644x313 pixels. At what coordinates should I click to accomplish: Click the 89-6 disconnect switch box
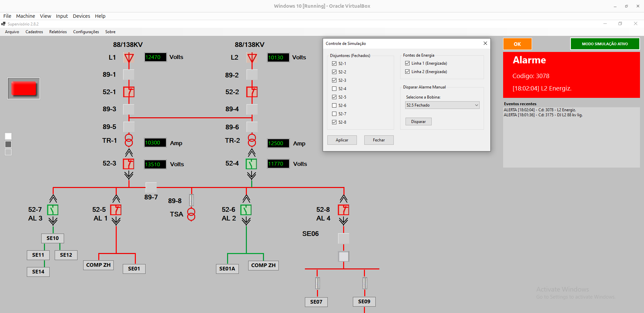tap(252, 127)
